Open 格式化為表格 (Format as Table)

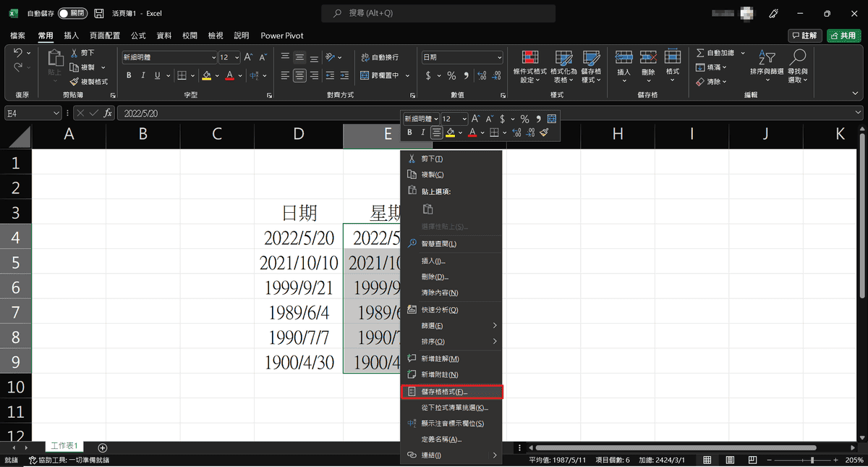[x=563, y=67]
